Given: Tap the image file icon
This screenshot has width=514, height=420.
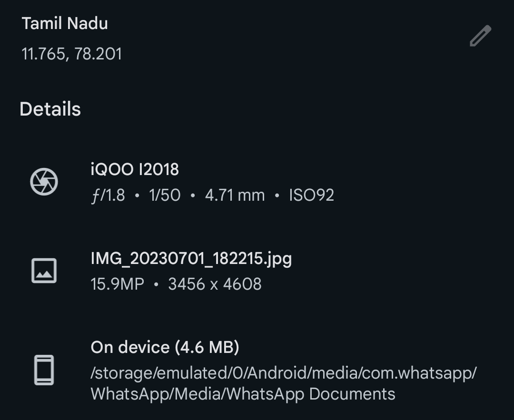Looking at the screenshot, I should (44, 271).
